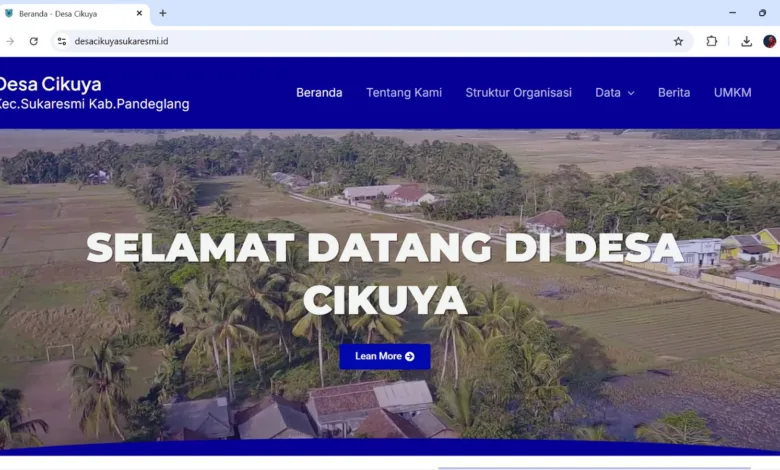
Task: Reload the page with the refresh icon
Action: 33,41
